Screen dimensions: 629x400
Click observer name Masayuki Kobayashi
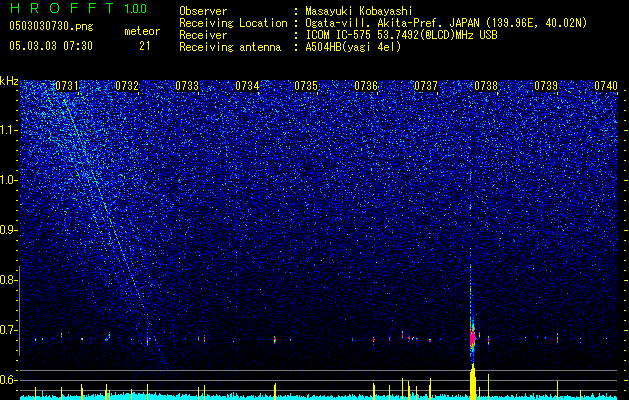click(359, 11)
